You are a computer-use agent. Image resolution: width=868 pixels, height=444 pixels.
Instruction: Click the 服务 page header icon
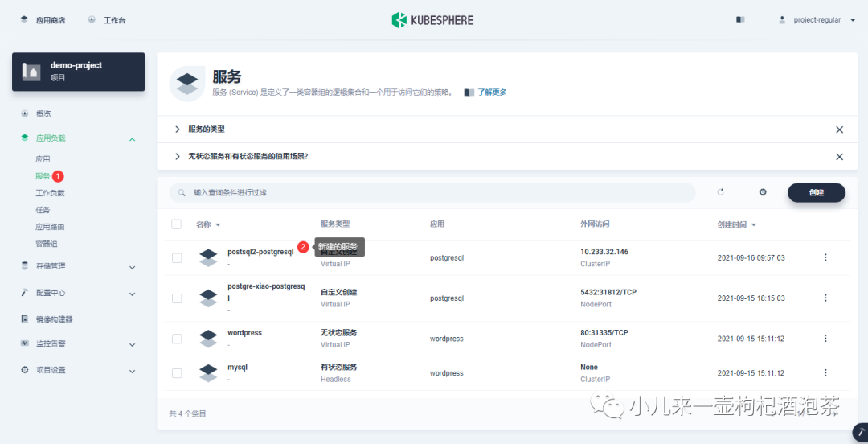187,84
